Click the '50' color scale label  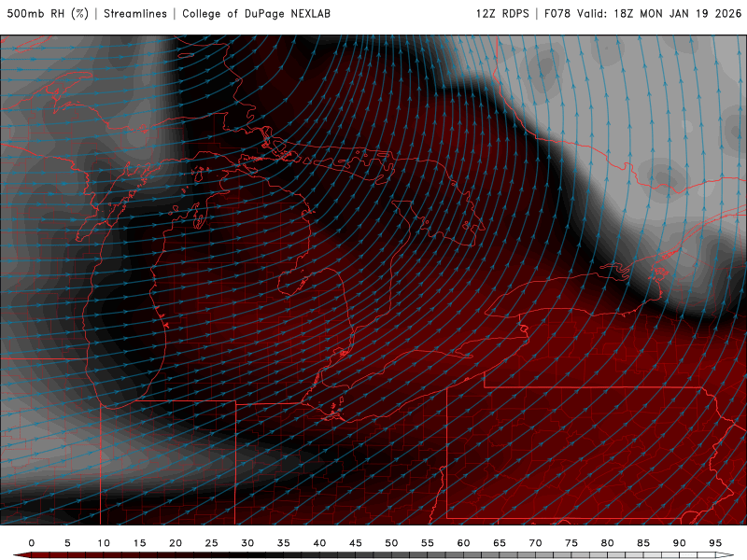pyautogui.click(x=391, y=543)
